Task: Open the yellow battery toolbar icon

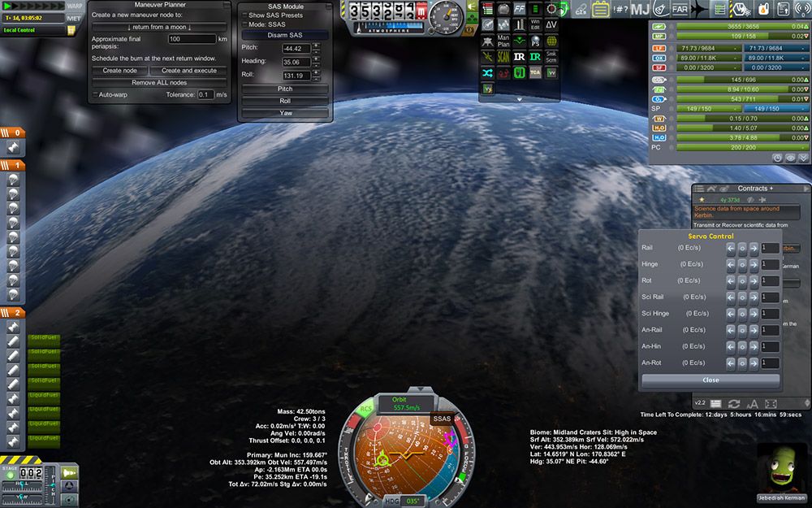Action: pos(601,9)
